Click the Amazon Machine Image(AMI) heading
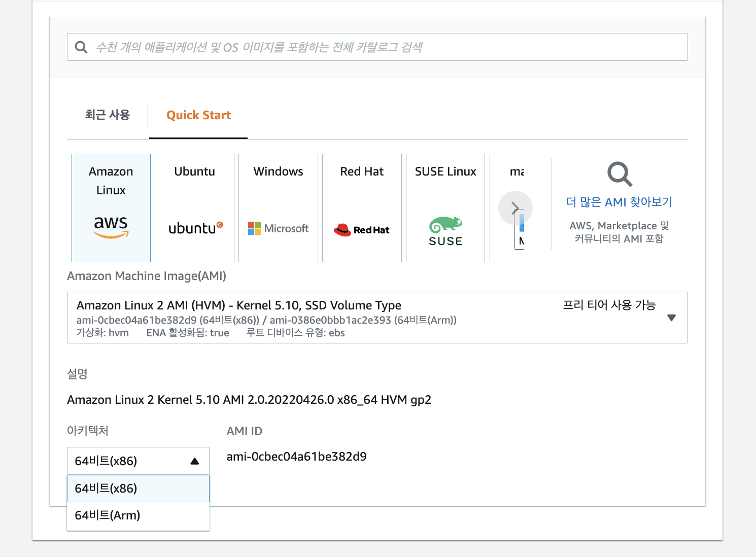This screenshot has width=756, height=557. pos(147,276)
